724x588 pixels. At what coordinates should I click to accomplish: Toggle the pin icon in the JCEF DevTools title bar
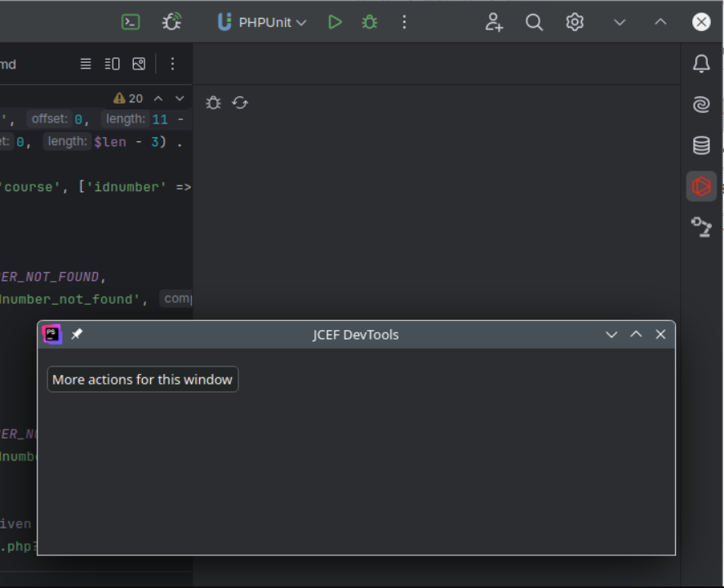pyautogui.click(x=77, y=334)
